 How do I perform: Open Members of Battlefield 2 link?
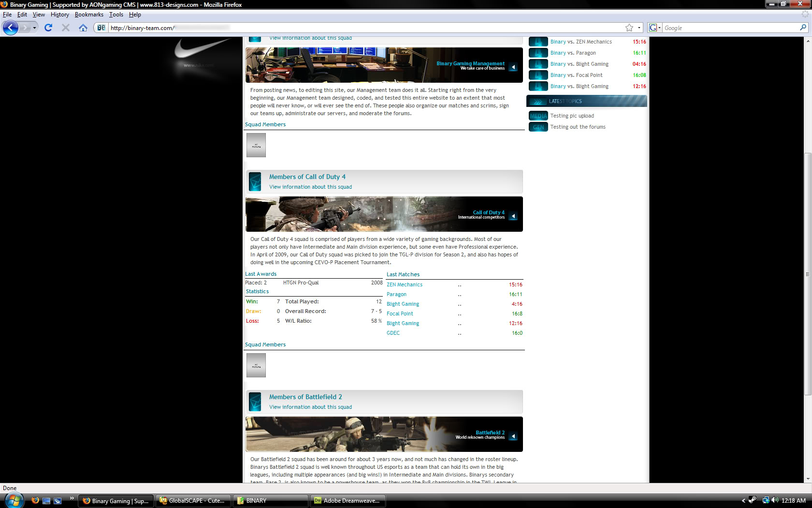pos(305,397)
